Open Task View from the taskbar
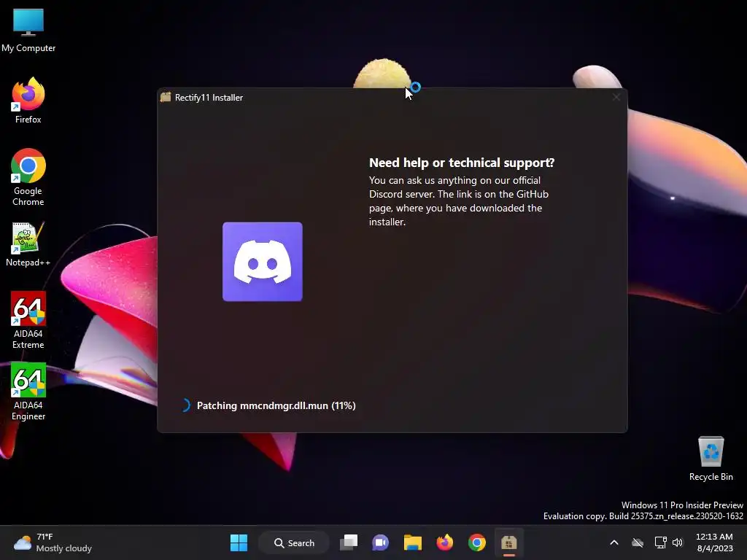Screen dimensions: 747x560 coord(349,542)
